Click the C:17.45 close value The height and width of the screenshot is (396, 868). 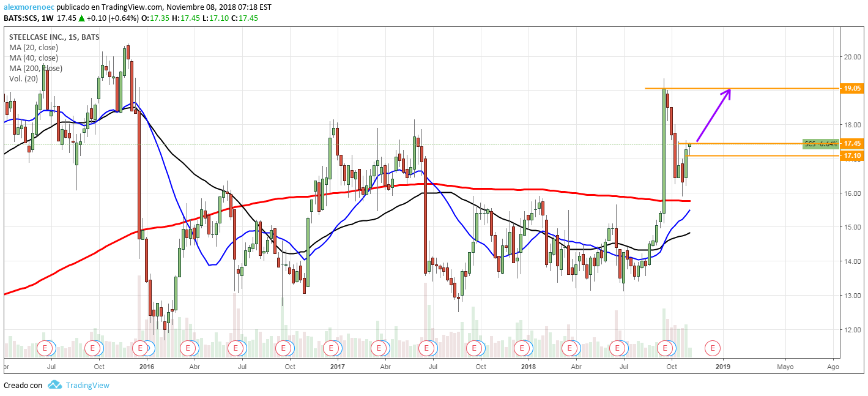coord(245,18)
